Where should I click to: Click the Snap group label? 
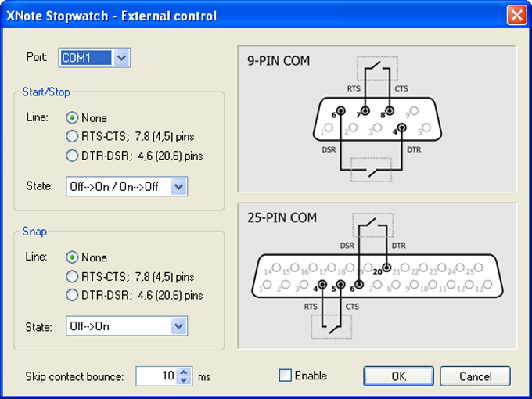tap(34, 232)
